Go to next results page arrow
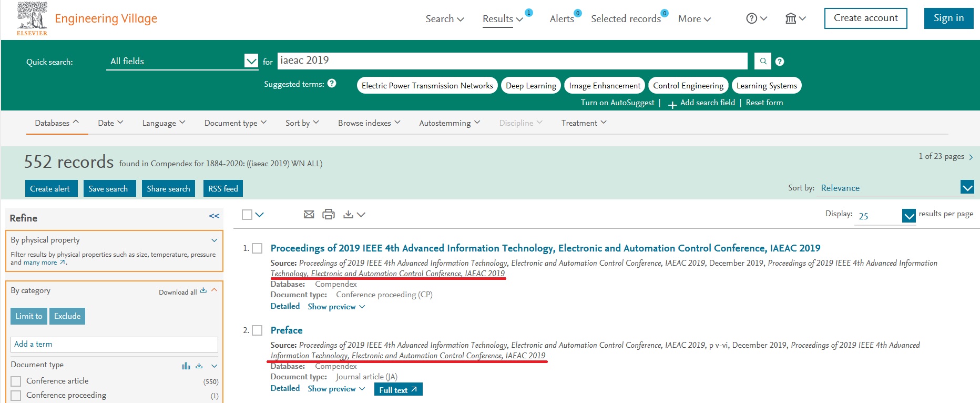Viewport: 980px width, 403px height. pyautogui.click(x=971, y=157)
